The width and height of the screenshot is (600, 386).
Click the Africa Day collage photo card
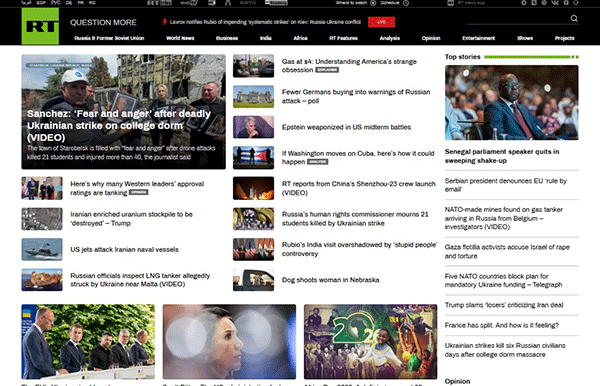[370, 342]
